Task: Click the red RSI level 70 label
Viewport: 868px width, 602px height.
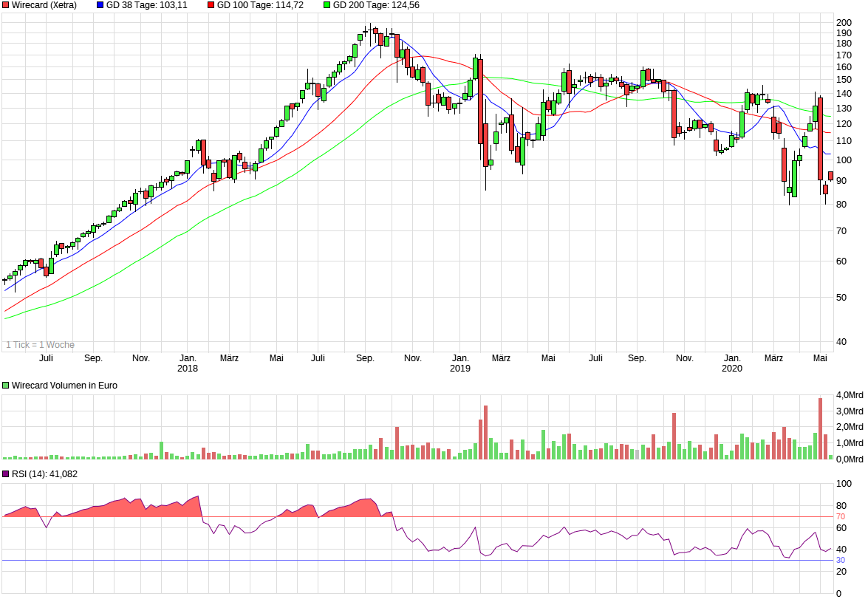Action: pos(841,517)
